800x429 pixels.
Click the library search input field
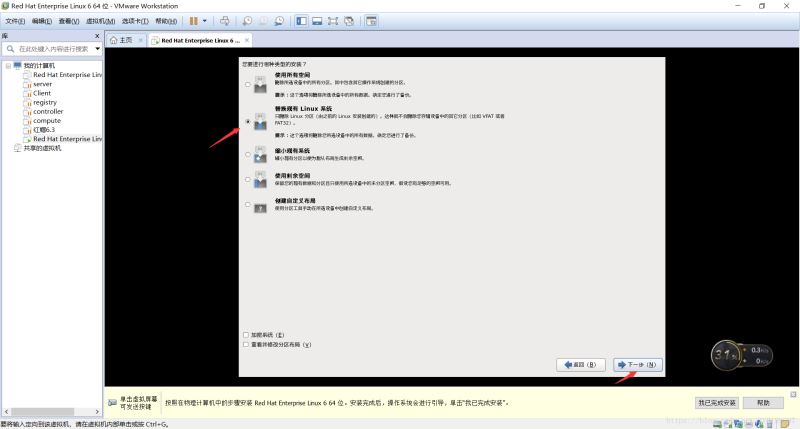tap(50, 48)
